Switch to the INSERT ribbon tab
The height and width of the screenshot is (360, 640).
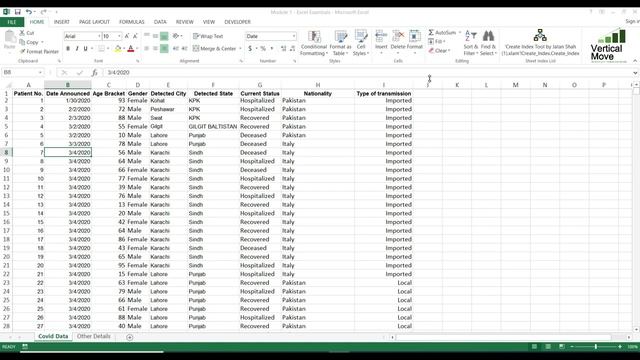62,22
